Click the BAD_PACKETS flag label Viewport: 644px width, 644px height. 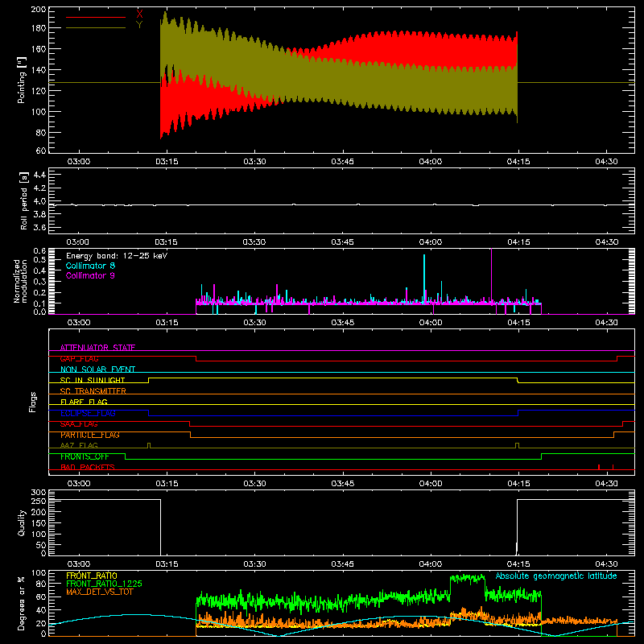pyautogui.click(x=88, y=467)
